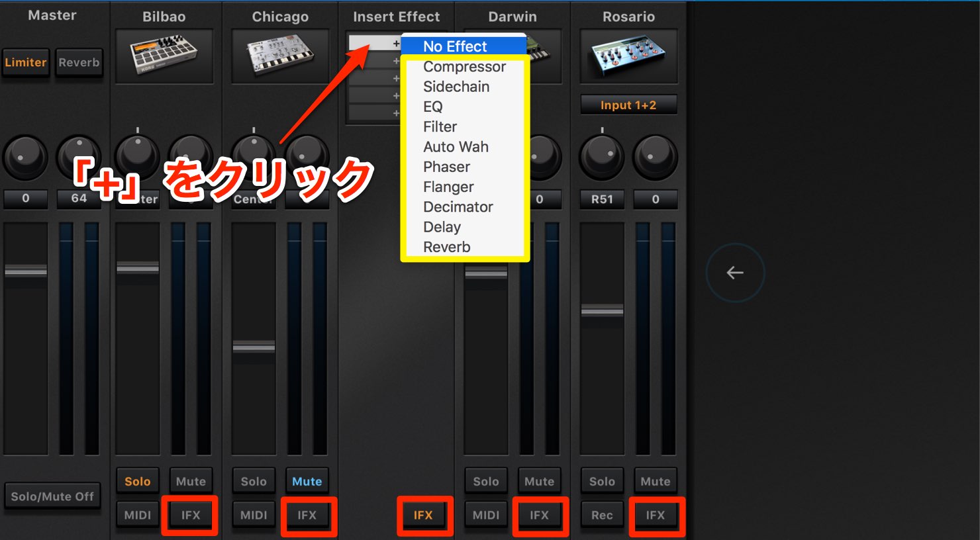The width and height of the screenshot is (980, 540).
Task: Select Sidechain from the effect list
Action: (x=464, y=87)
